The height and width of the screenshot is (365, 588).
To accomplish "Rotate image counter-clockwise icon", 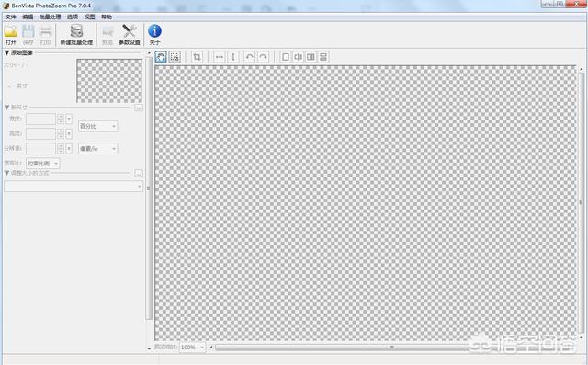I will (249, 57).
